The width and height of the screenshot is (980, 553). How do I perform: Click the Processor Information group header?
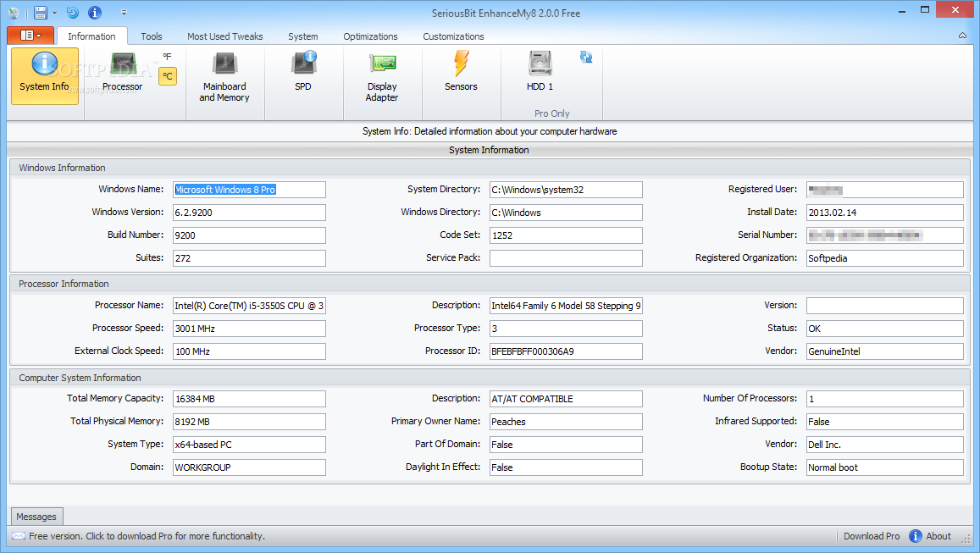tap(490, 284)
